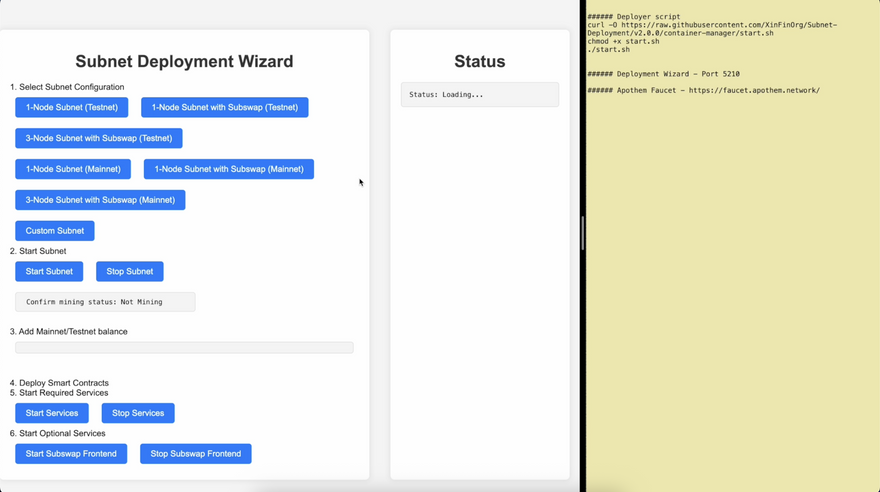Image resolution: width=880 pixels, height=492 pixels.
Task: Click the Stop Services button
Action: tap(138, 413)
